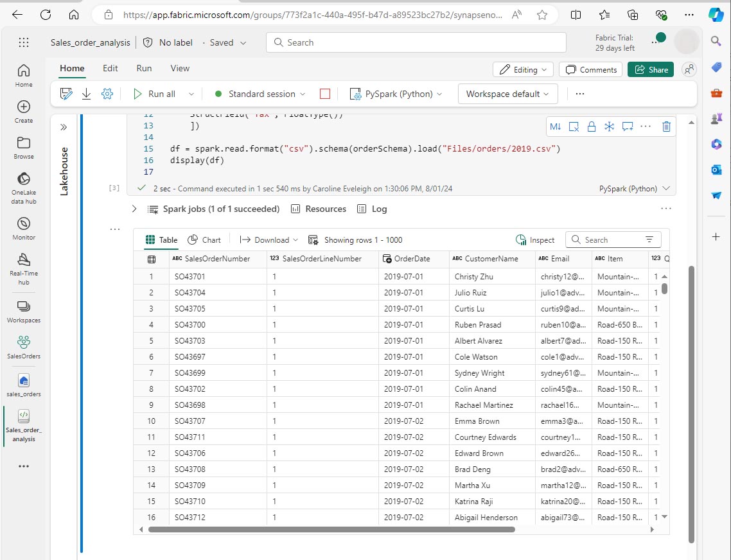
Task: Open notebook settings gear icon
Action: click(107, 94)
